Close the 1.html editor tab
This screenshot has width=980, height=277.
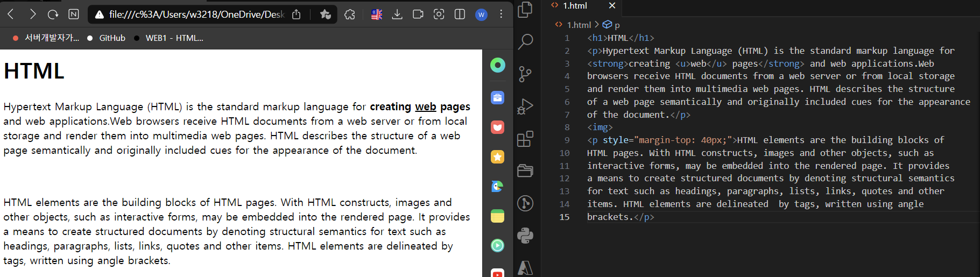tap(612, 5)
